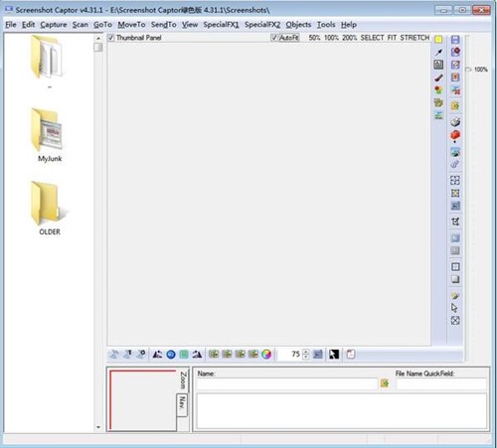Click the thumbnail panel scrollbar down arrow
Viewport: 497px width, 448px height.
click(98, 427)
